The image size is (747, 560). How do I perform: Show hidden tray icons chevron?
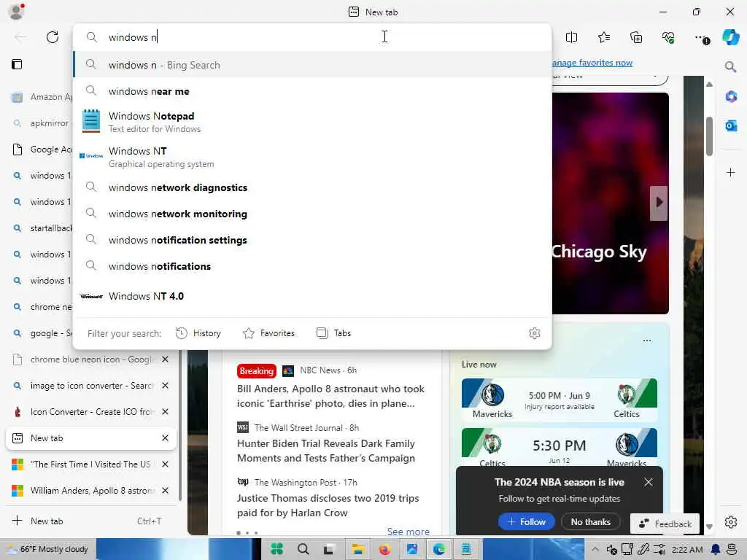click(595, 549)
